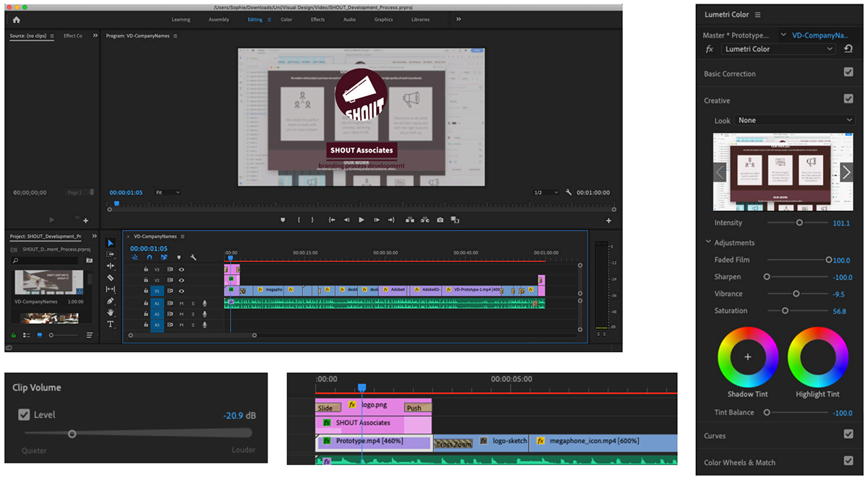Open new bin folder in Project panel
Screen dimensions: 868x480
90,260
